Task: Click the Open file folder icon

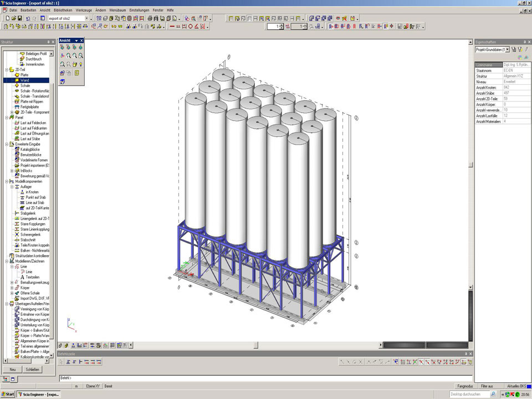Action: [13, 18]
